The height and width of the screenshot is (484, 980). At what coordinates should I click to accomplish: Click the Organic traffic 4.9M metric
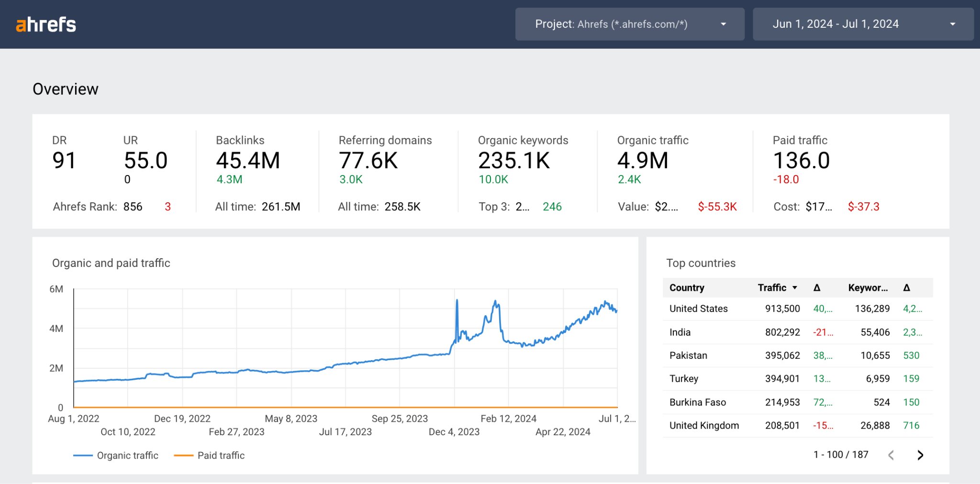pyautogui.click(x=642, y=161)
